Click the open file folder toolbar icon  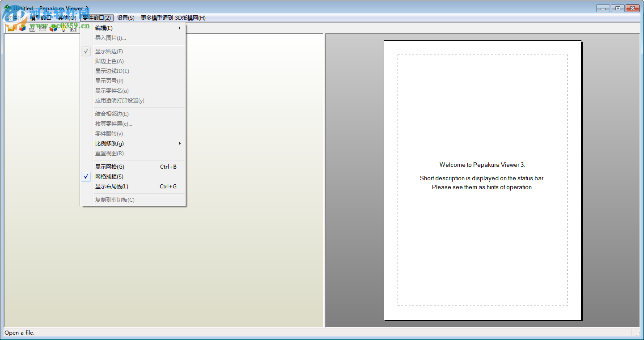pos(12,28)
